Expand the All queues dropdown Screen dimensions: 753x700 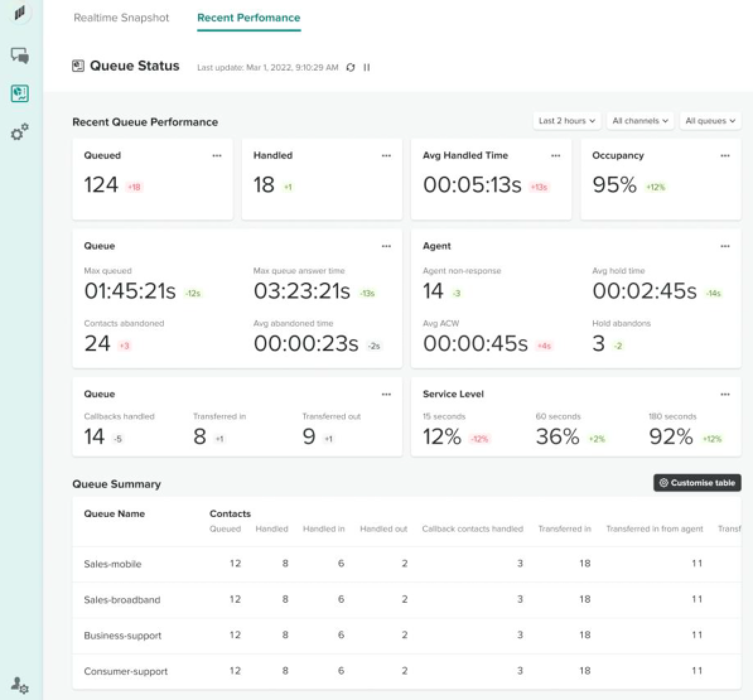[710, 121]
